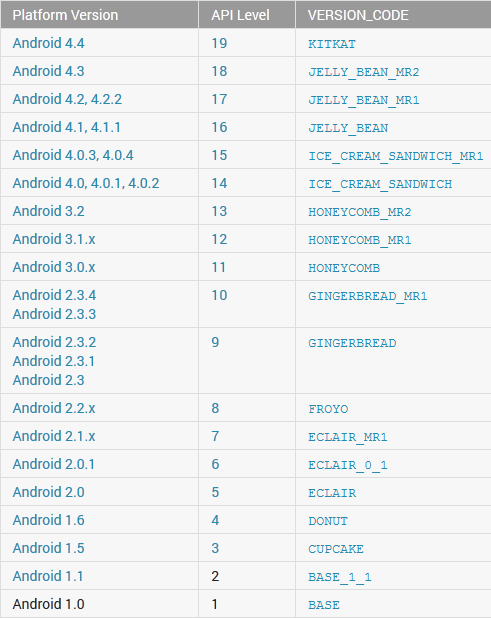Select the JELLY_BEAN_MR1 link
Viewport: 491px width, 618px height.
(364, 100)
